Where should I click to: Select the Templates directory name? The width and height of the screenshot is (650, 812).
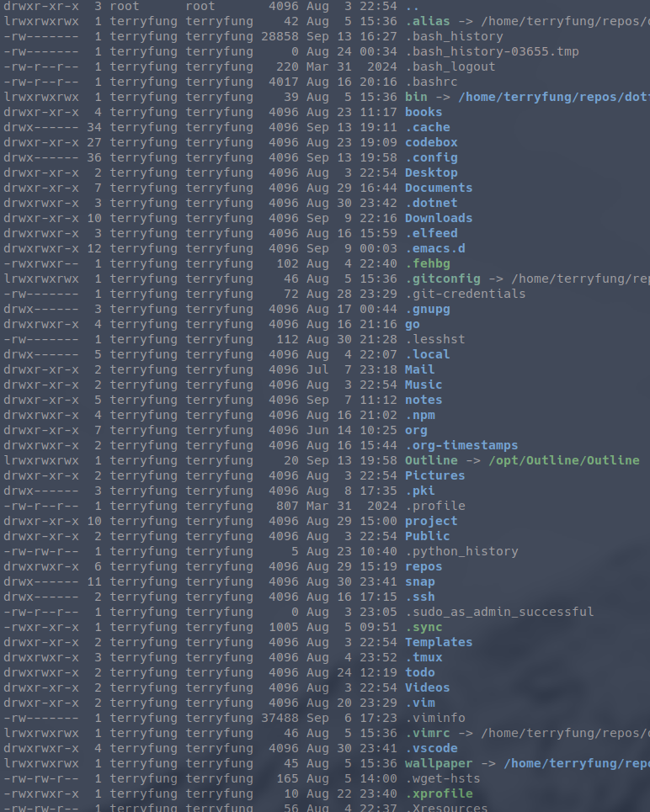coord(439,642)
